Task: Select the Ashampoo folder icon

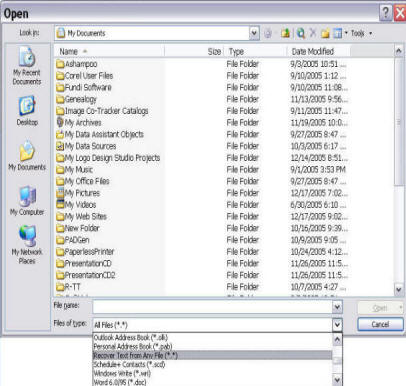Action: (x=60, y=64)
